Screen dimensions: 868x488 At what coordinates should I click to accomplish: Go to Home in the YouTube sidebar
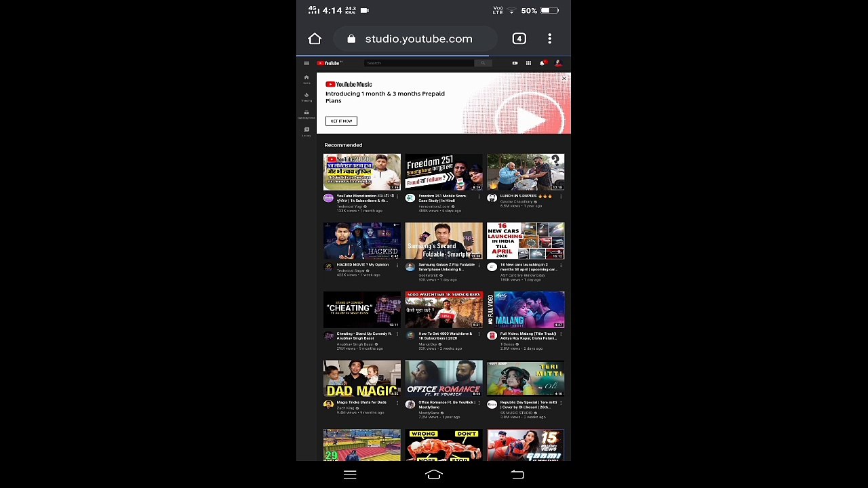click(307, 79)
